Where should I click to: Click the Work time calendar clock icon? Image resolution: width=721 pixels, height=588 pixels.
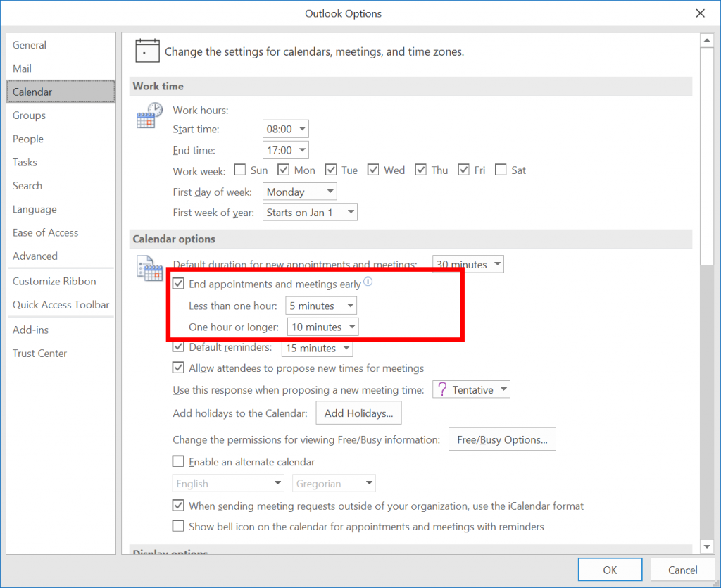[149, 115]
